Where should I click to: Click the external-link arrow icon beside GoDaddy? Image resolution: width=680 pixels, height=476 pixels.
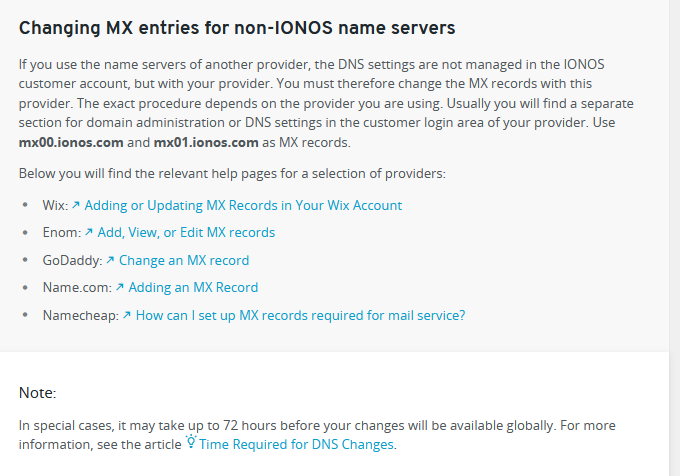click(x=110, y=260)
